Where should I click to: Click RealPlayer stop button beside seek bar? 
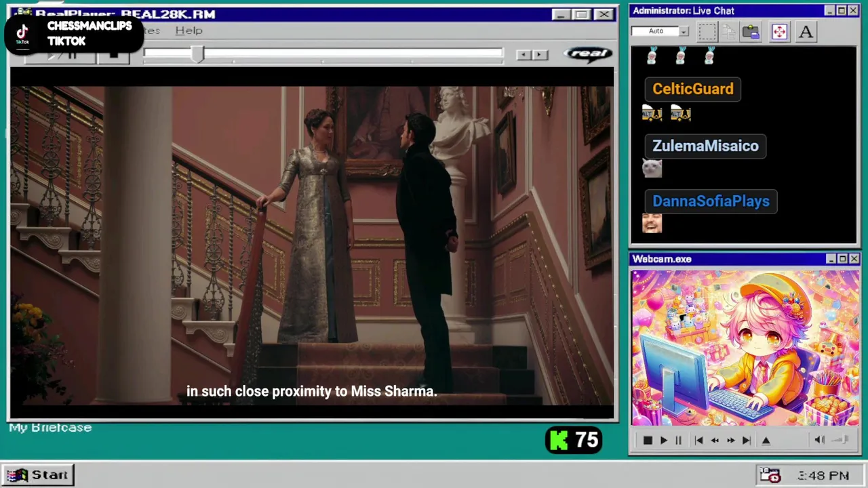coord(114,56)
